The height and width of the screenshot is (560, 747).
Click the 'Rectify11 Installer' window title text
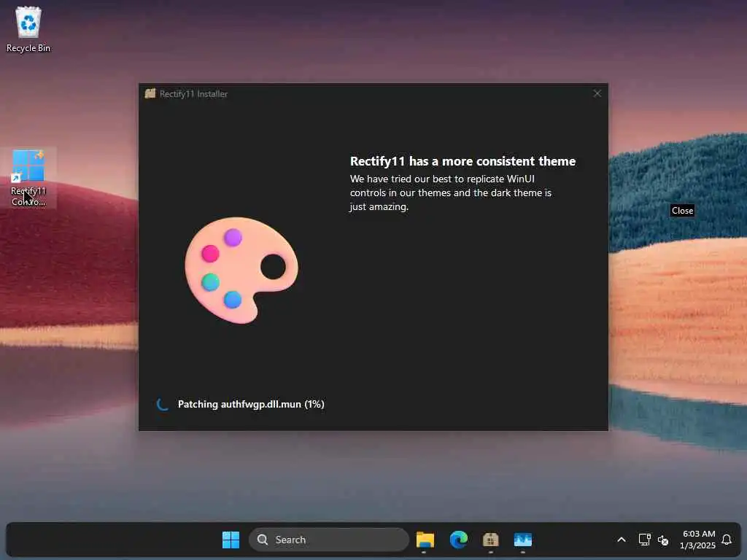pyautogui.click(x=193, y=94)
